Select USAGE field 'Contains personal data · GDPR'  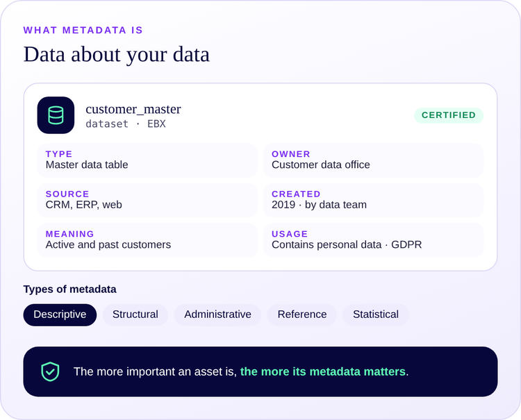(373, 240)
